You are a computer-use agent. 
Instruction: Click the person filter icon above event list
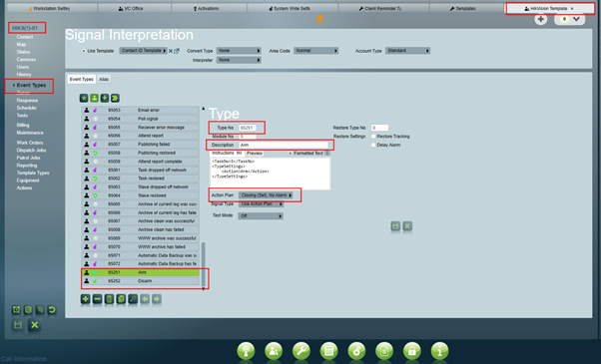94,98
